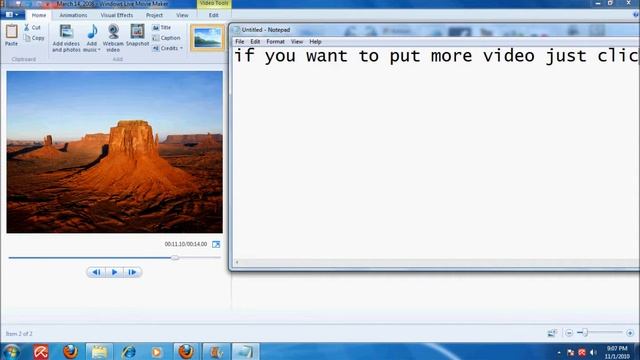Screen dimensions: 640x360
Task: Open Windows Explorer folder from taskbar
Action: click(99, 351)
